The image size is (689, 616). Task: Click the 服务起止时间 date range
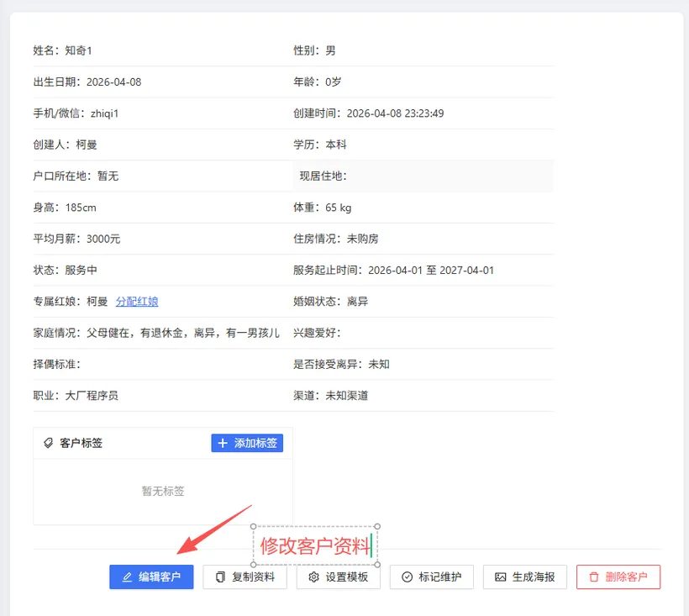[x=431, y=271]
